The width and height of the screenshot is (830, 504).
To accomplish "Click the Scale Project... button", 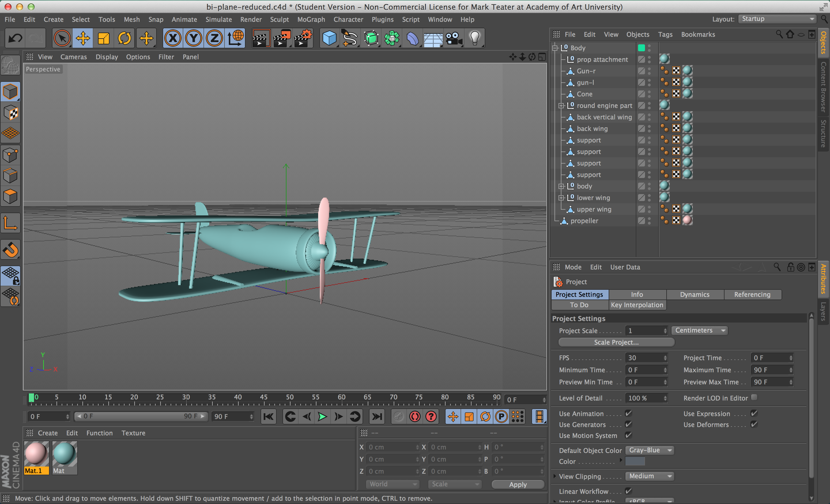I will point(616,342).
